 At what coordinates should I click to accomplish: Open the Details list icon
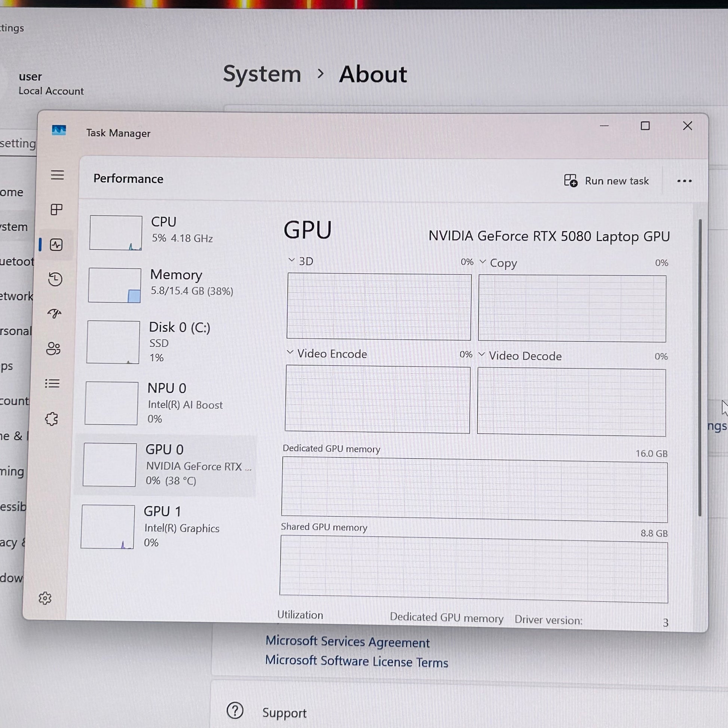52,383
